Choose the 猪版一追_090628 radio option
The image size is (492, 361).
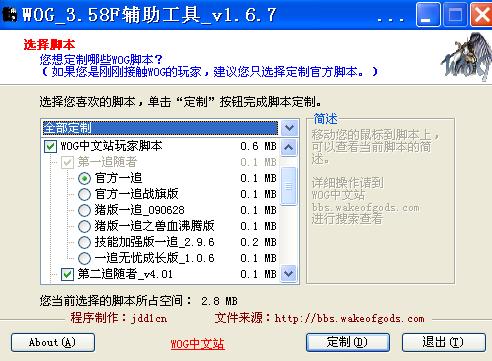pyautogui.click(x=84, y=210)
